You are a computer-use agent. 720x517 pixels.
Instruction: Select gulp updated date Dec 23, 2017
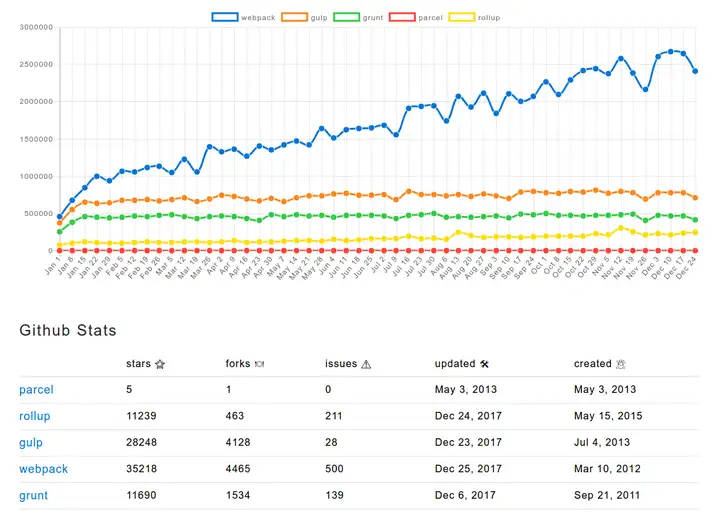(x=468, y=442)
